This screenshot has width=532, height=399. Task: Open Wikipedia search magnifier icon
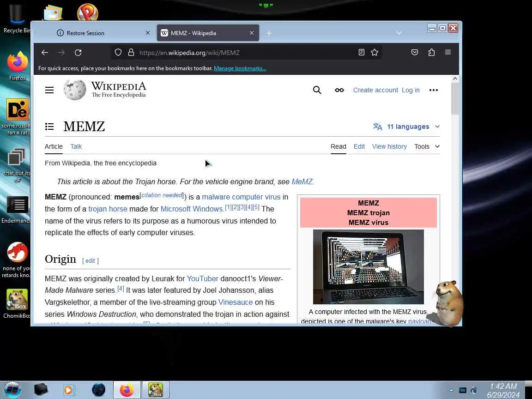[317, 90]
